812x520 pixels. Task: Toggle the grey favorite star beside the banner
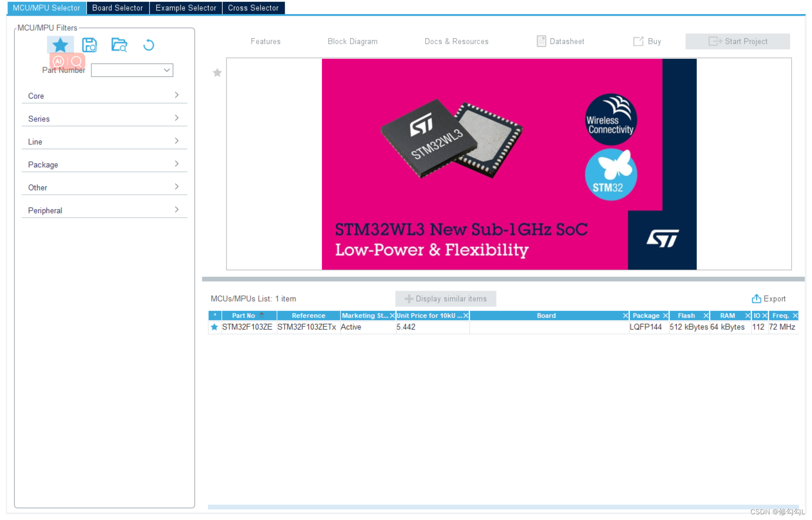click(217, 72)
